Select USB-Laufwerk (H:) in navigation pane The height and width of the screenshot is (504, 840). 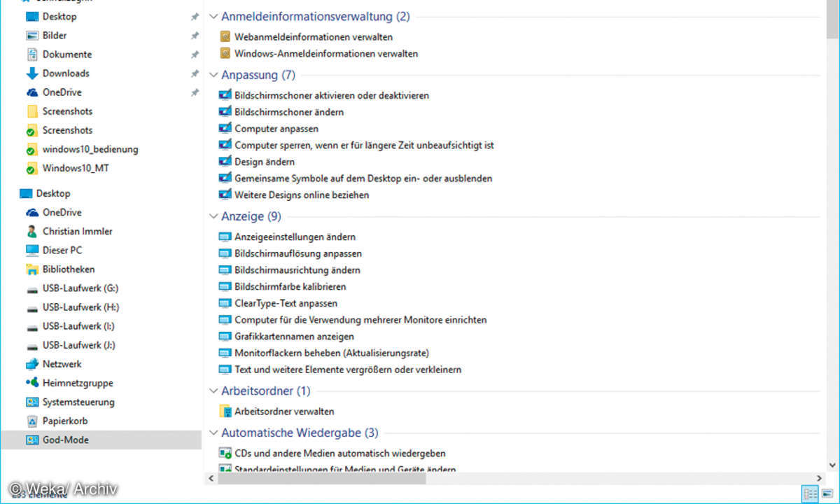[80, 307]
